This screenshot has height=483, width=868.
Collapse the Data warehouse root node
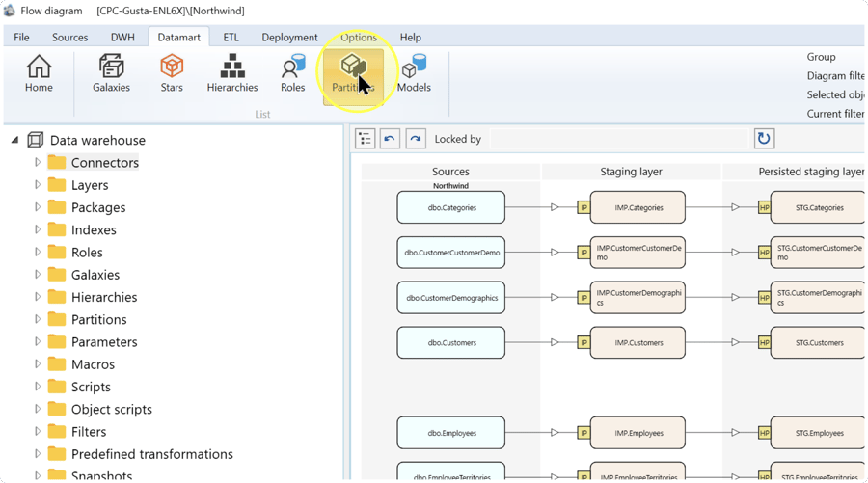pyautogui.click(x=14, y=140)
